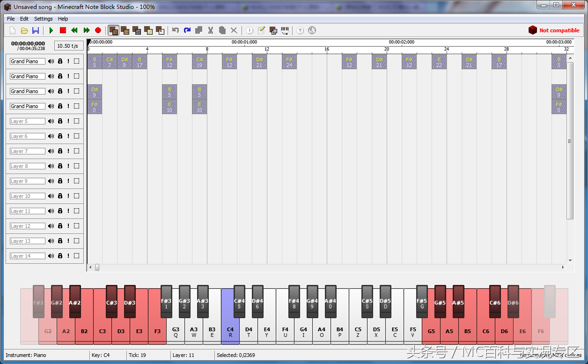588x364 pixels.
Task: Start playback with the green Play button
Action: coord(51,30)
